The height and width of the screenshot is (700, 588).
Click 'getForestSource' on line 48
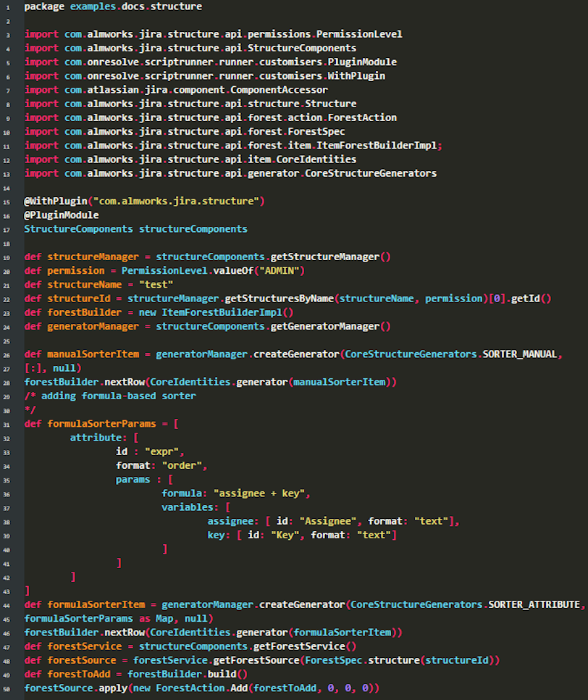tap(256, 660)
